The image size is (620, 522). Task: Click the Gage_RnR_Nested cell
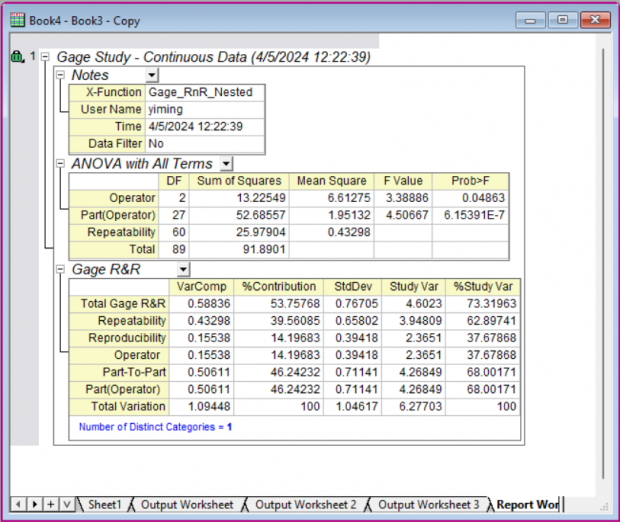(205, 92)
